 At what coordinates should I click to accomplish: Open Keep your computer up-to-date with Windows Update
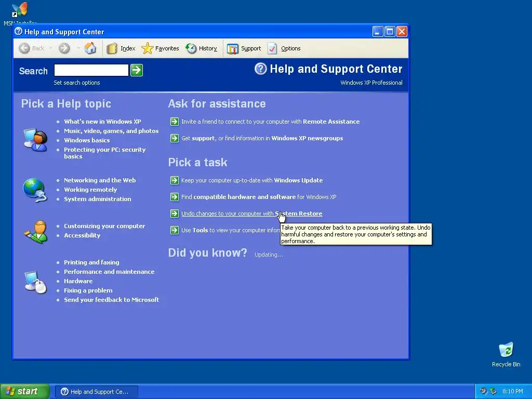(252, 180)
